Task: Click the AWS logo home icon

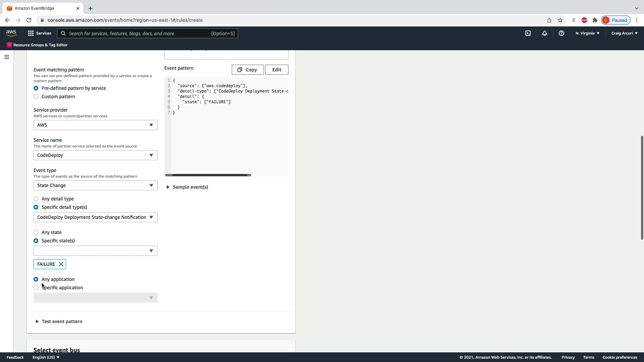Action: [x=11, y=33]
